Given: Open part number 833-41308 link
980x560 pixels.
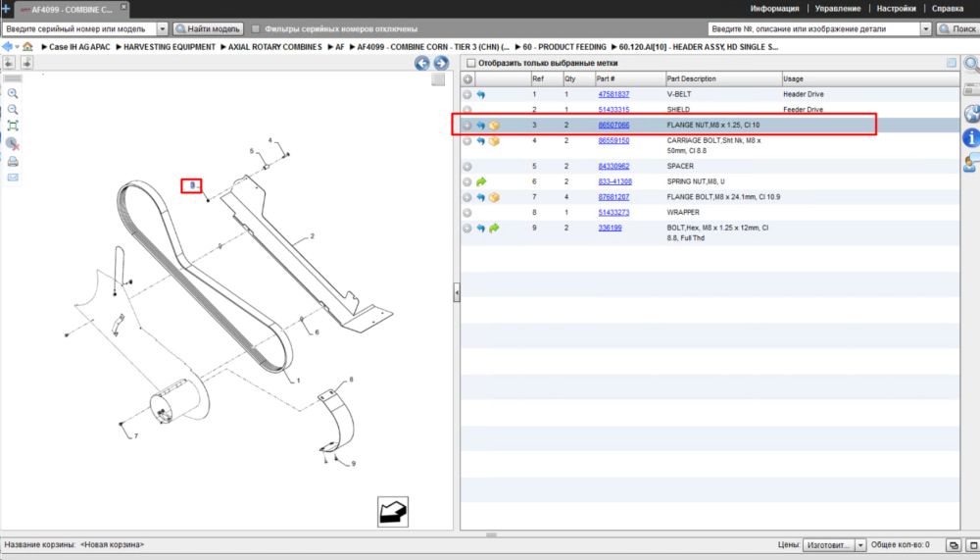Looking at the screenshot, I should click(615, 181).
